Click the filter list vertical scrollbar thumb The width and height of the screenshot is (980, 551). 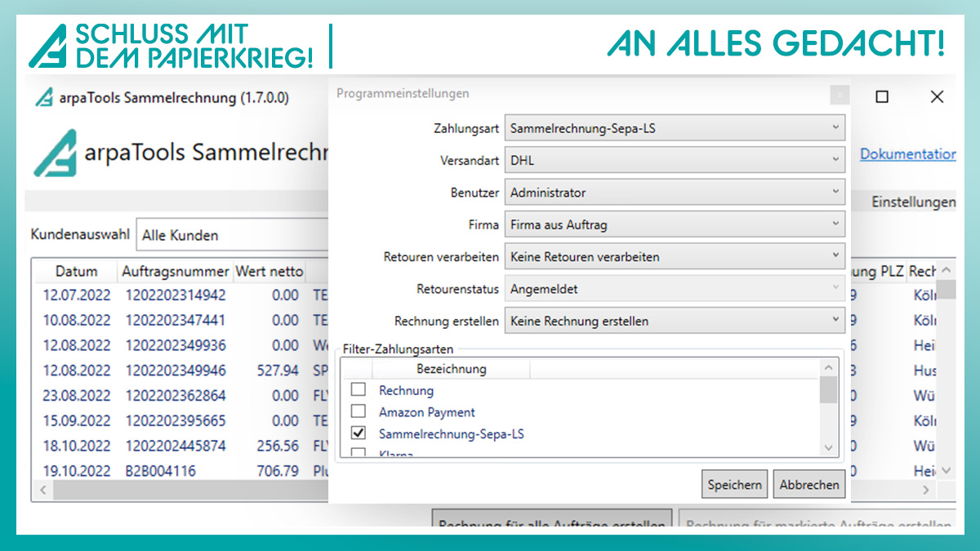tap(828, 389)
